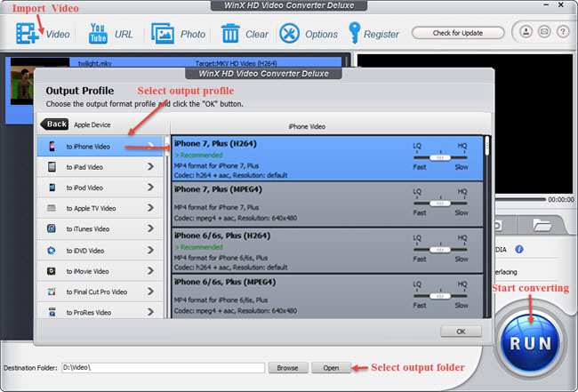Adjust quality slider for iPhone 6/6s, Plus (H264)
Screen dimensions: 578x392
tap(440, 250)
